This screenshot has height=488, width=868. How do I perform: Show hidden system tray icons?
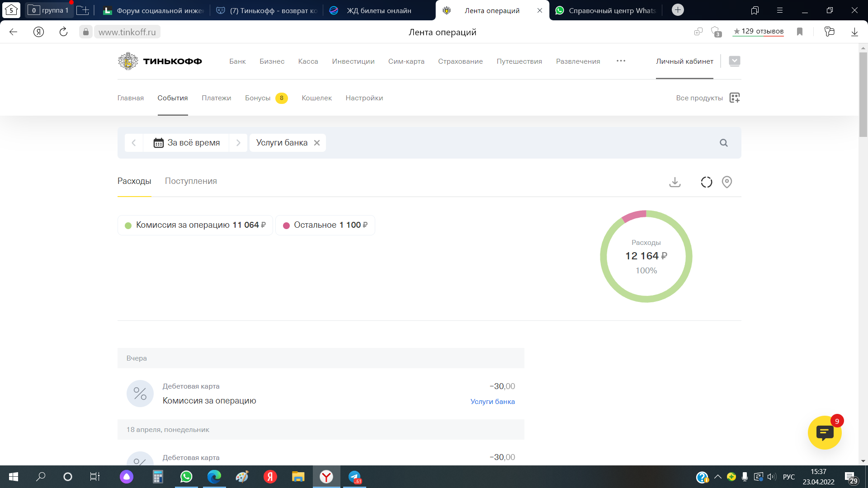(x=717, y=477)
